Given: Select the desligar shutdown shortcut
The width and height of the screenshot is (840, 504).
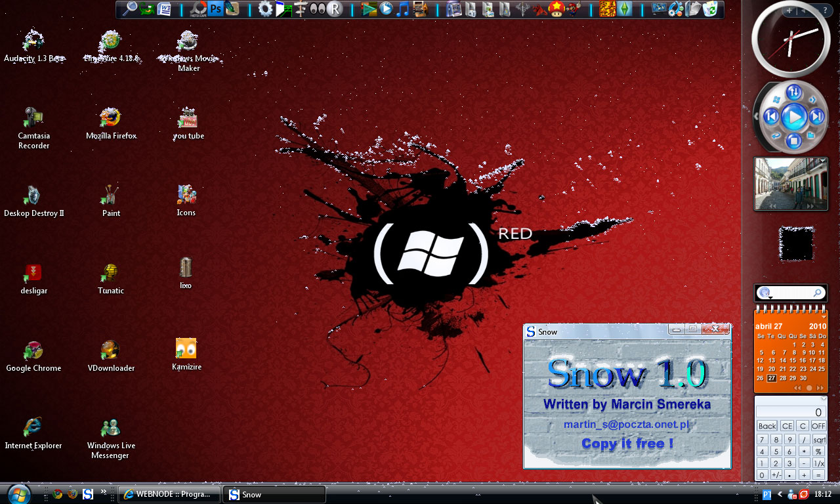Looking at the screenshot, I should click(x=34, y=279).
